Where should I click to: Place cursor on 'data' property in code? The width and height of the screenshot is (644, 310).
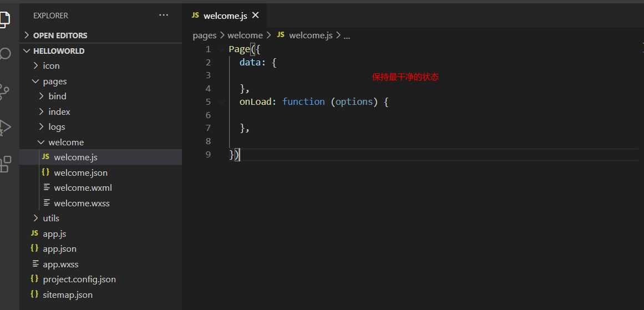coord(250,63)
